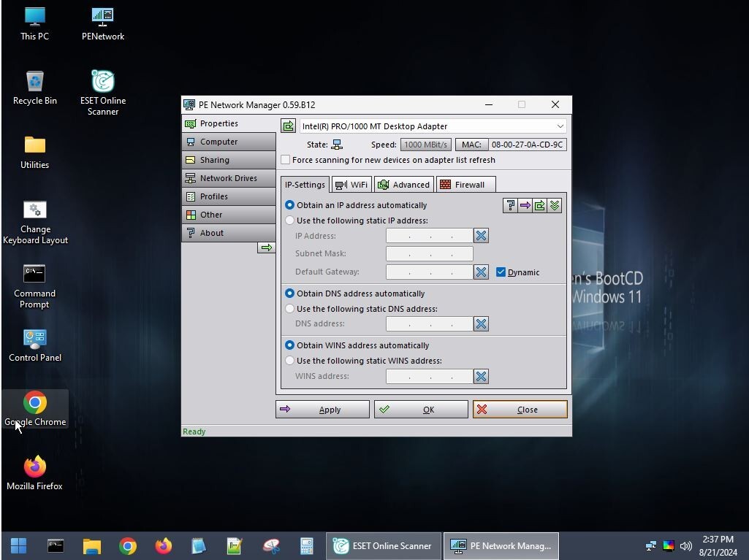
Task: Click the MAC button
Action: (x=471, y=145)
